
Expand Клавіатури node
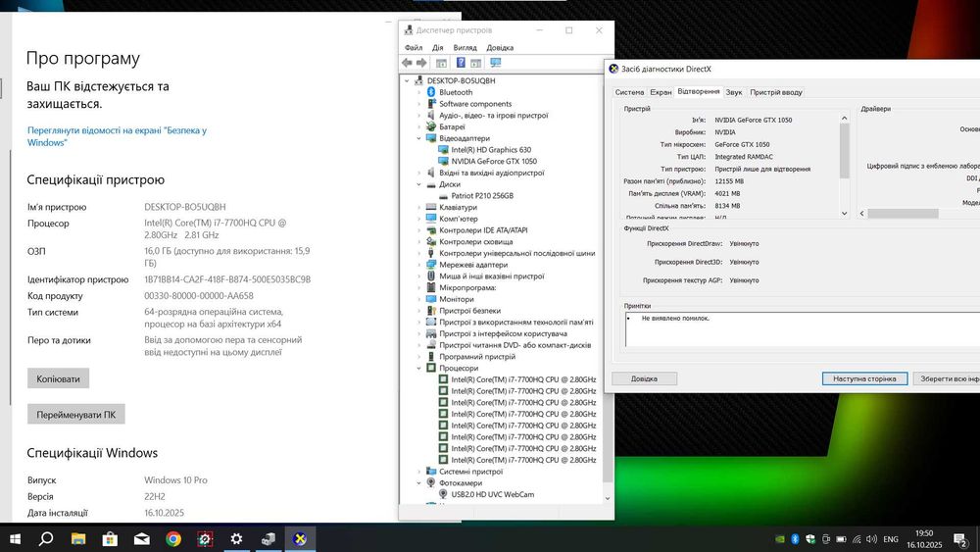pyautogui.click(x=419, y=208)
